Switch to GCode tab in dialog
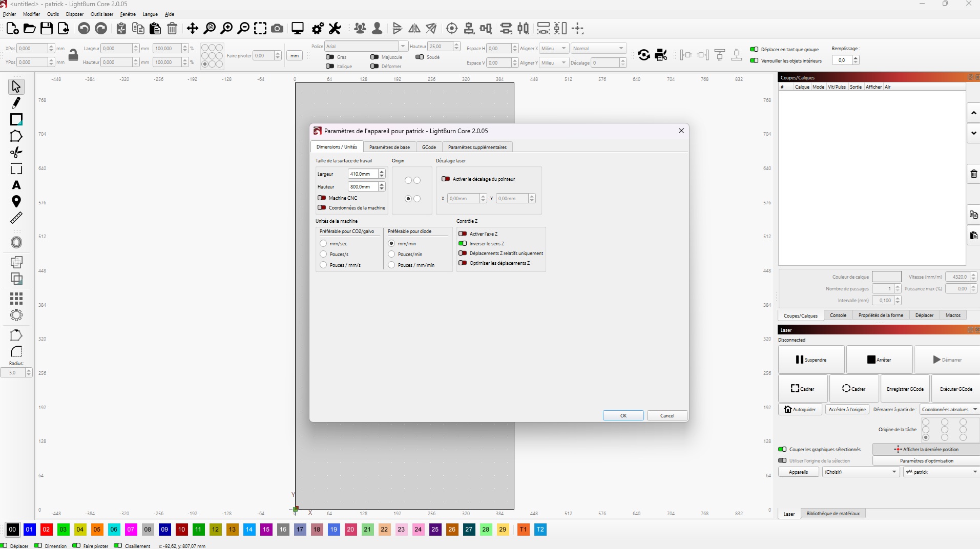 (x=429, y=147)
